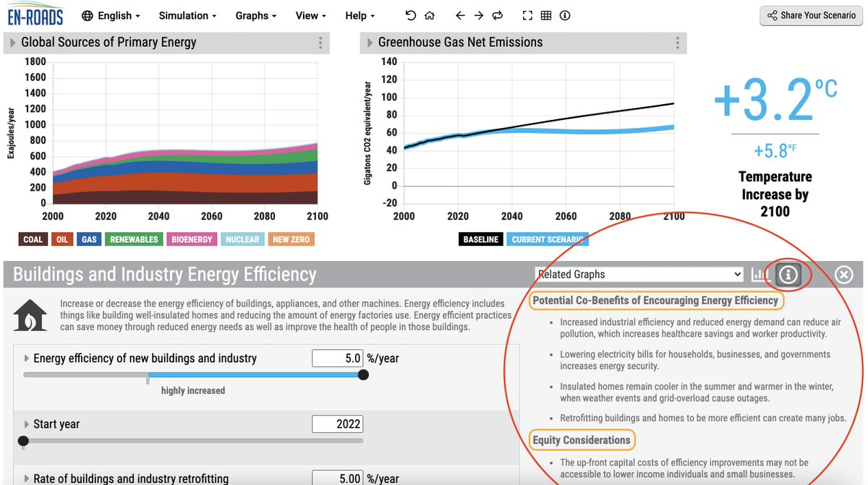
Task: Click Share Your Scenario
Action: [x=811, y=14]
